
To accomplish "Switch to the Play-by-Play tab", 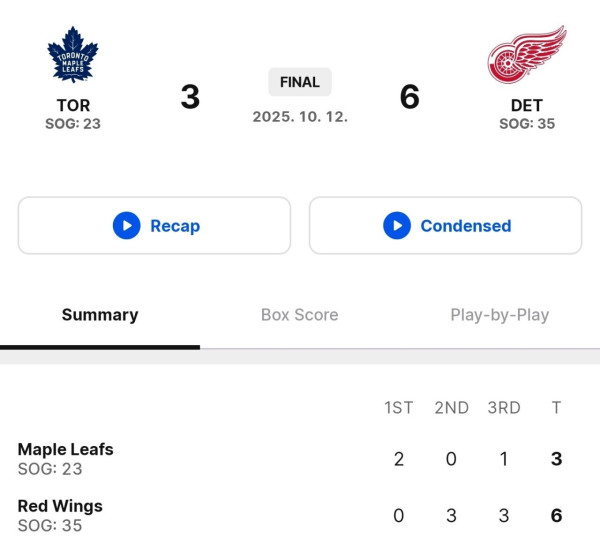I will (x=500, y=315).
